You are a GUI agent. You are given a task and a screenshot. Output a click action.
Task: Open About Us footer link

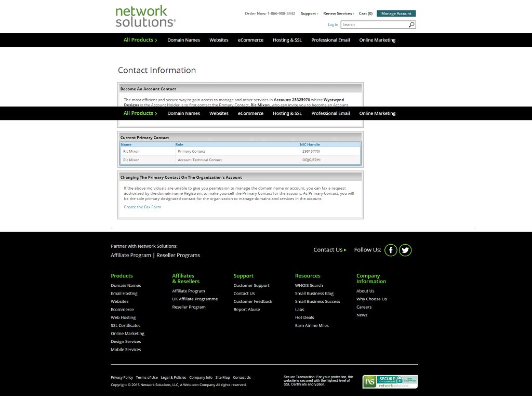pos(365,291)
